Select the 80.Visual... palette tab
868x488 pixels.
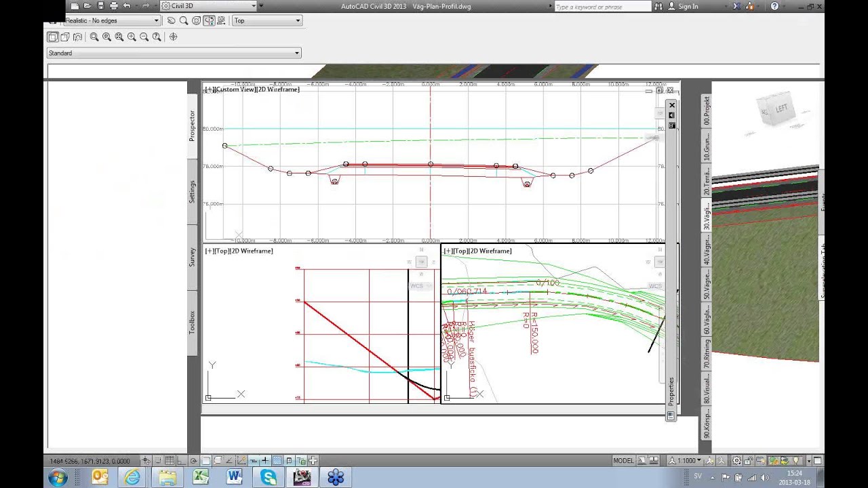point(706,388)
